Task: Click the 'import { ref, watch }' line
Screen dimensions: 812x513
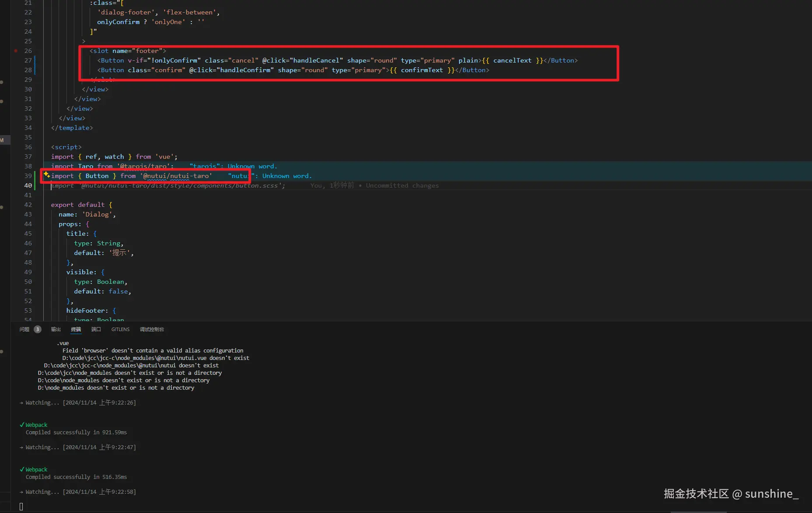Action: (114, 157)
